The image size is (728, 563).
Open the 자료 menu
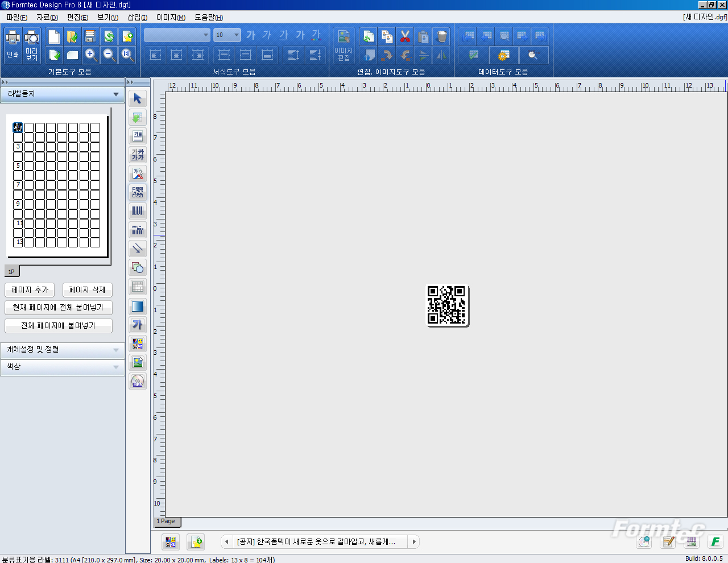[x=47, y=18]
